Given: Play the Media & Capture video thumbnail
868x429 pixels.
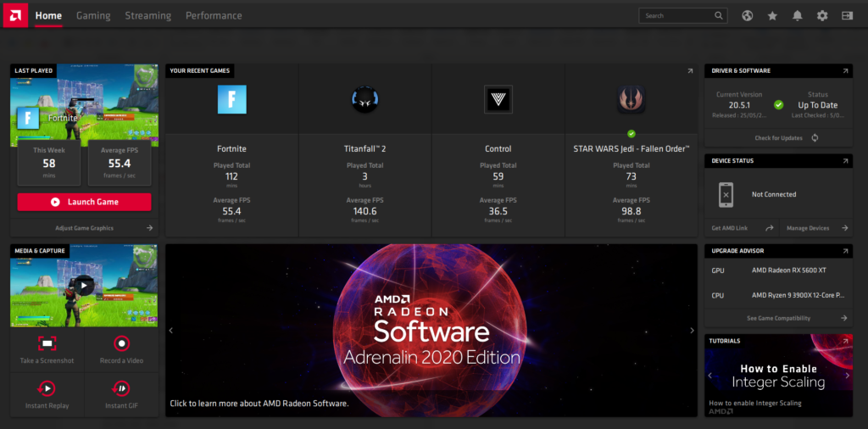Looking at the screenshot, I should tap(83, 286).
